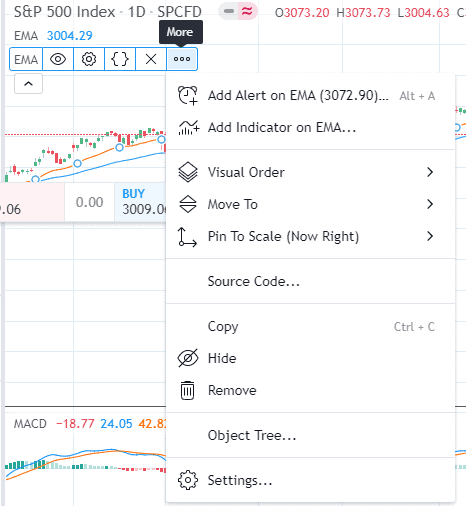Click the Ctrl + C shortcut hint
The width and height of the screenshot is (466, 506).
[x=414, y=327]
